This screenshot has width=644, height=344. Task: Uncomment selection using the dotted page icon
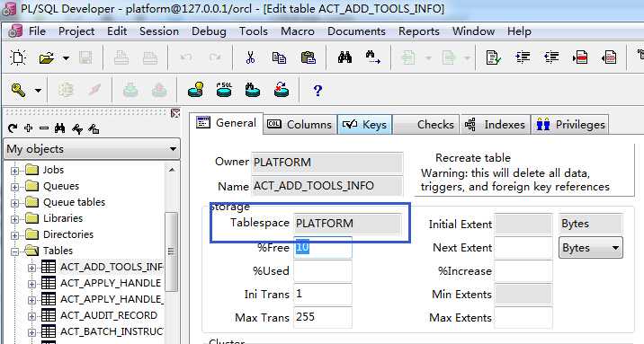[609, 57]
